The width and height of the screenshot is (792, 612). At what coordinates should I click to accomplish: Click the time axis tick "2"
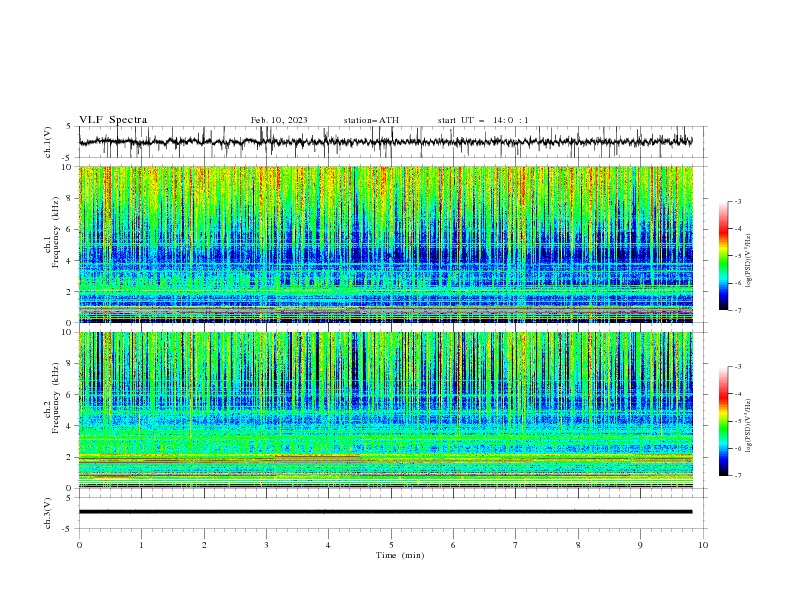[x=204, y=545]
